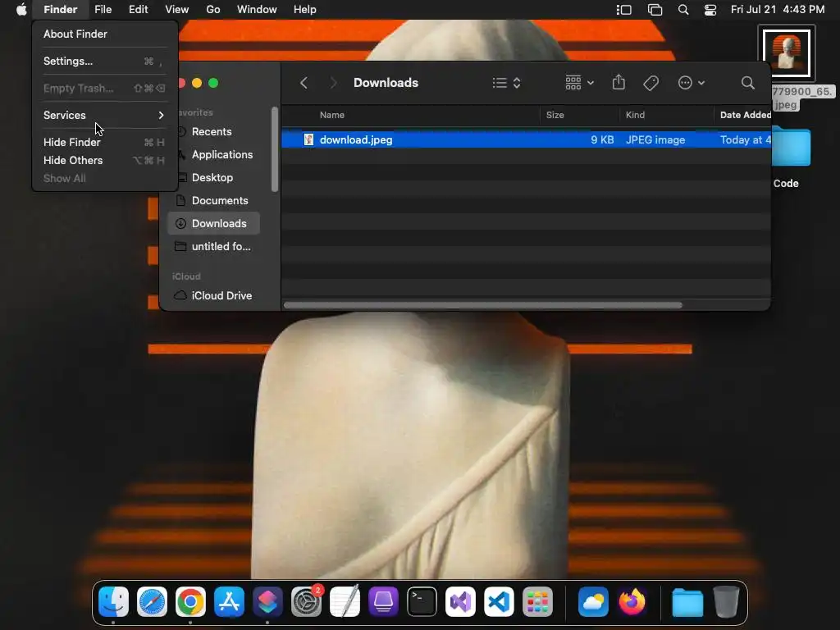The width and height of the screenshot is (840, 630).
Task: Click the sidebar vertical scrollbar
Action: point(275,149)
